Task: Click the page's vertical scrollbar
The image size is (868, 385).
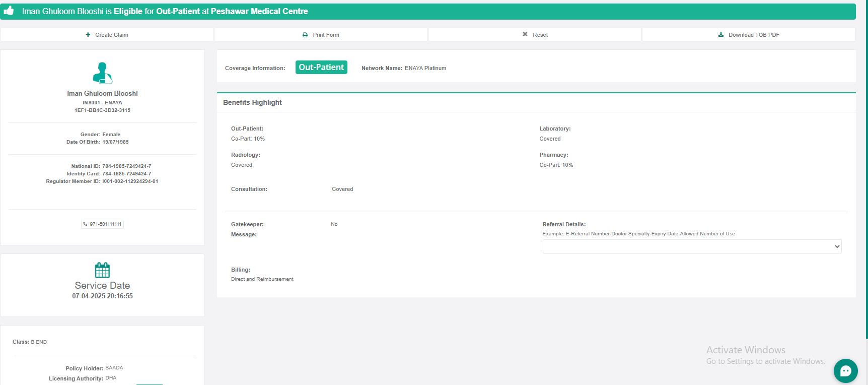Action: point(866,151)
